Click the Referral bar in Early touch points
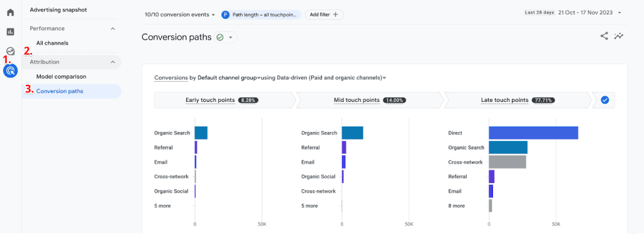Image resolution: width=644 pixels, height=234 pixels. click(196, 147)
